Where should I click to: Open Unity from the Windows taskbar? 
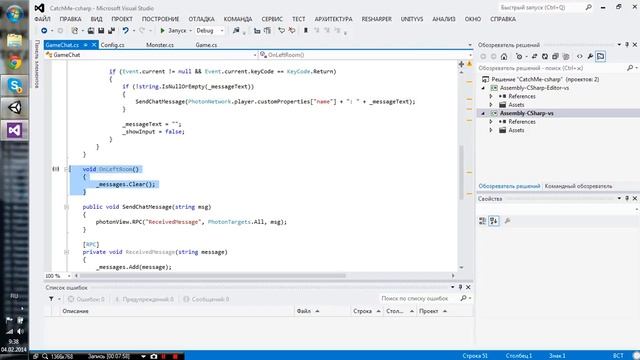point(15,108)
